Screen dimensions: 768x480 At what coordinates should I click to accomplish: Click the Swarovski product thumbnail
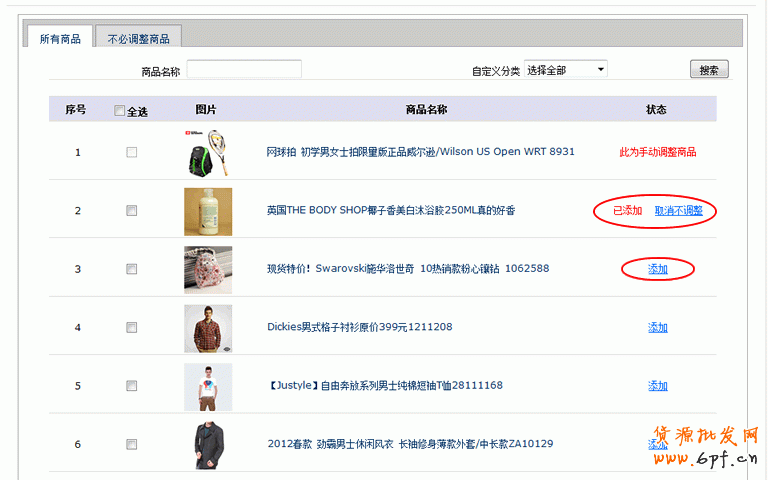click(207, 269)
